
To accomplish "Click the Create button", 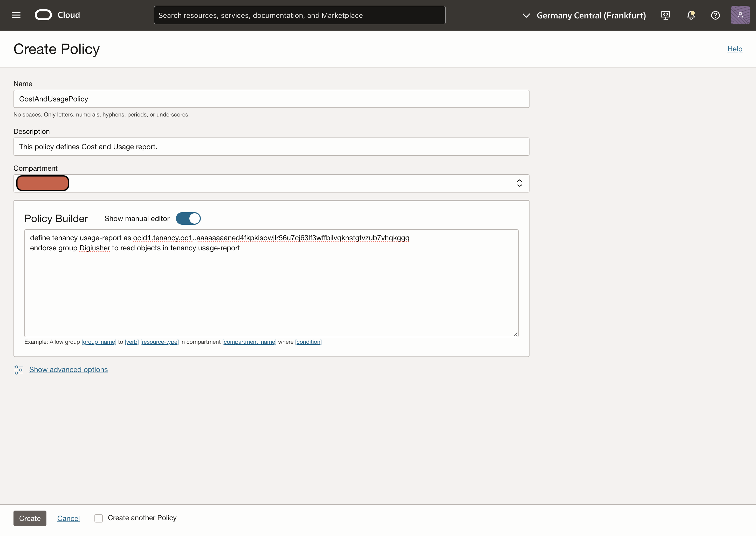I will (30, 518).
